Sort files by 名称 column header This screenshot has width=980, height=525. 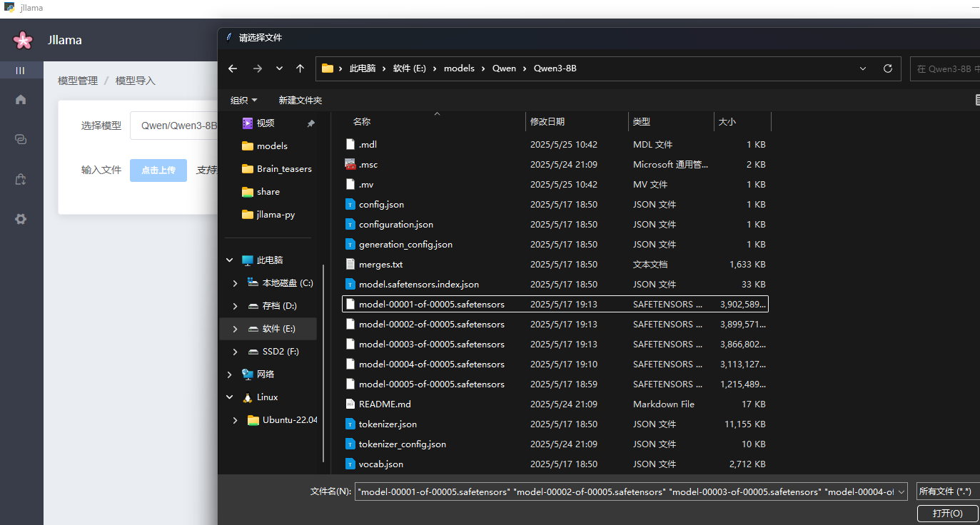point(362,122)
